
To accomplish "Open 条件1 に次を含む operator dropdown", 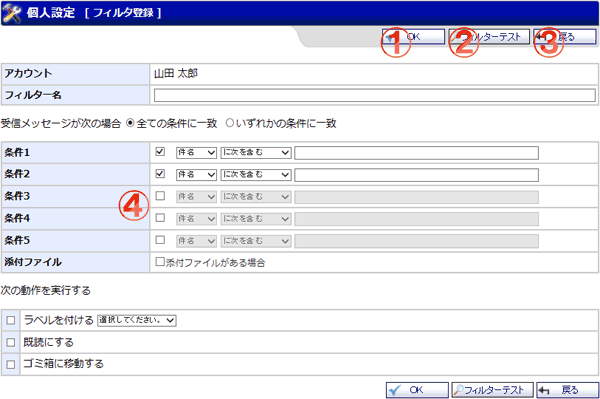I will [x=256, y=153].
